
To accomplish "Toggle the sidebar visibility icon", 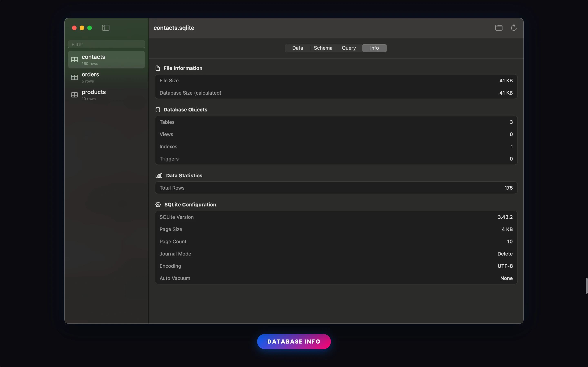I will (x=105, y=28).
